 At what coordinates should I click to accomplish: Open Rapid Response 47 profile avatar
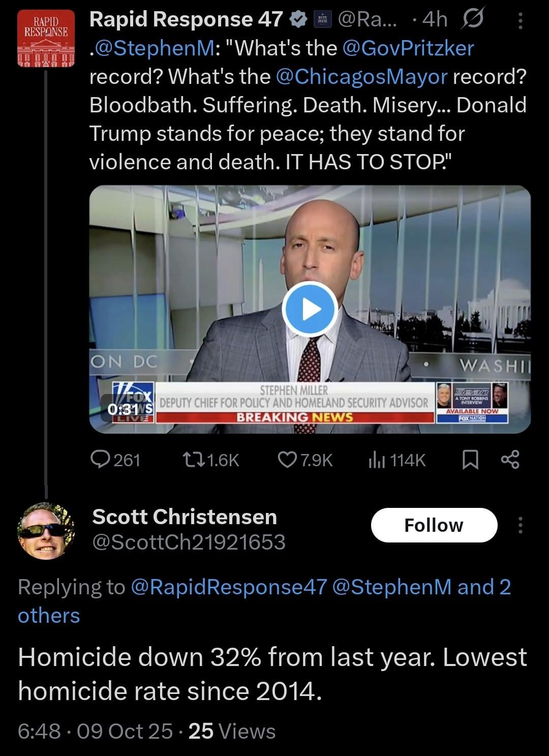coord(46,40)
